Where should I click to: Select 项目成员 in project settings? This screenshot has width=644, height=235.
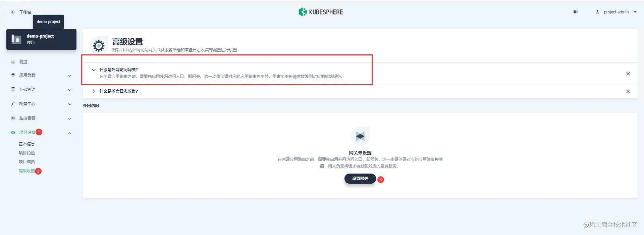click(x=27, y=162)
